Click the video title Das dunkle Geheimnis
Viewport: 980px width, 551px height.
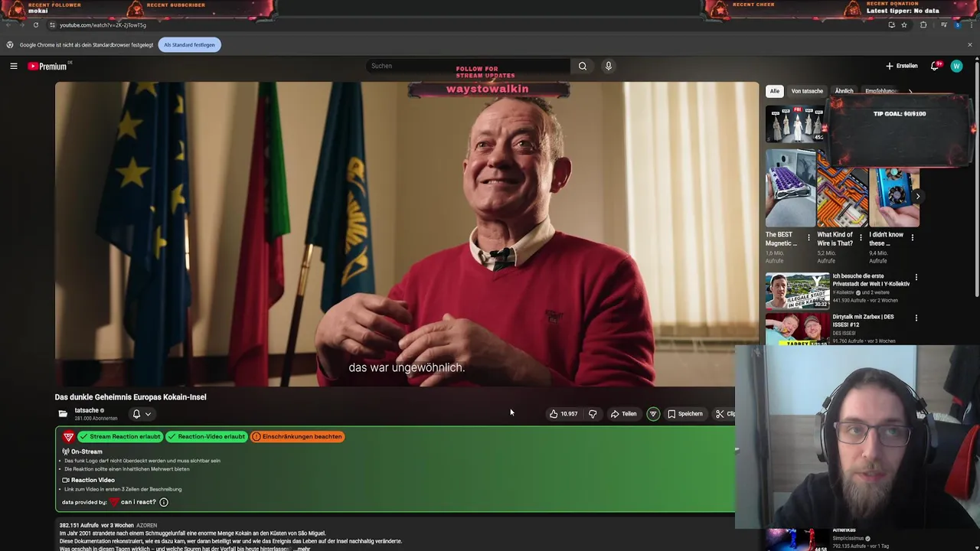coord(130,397)
